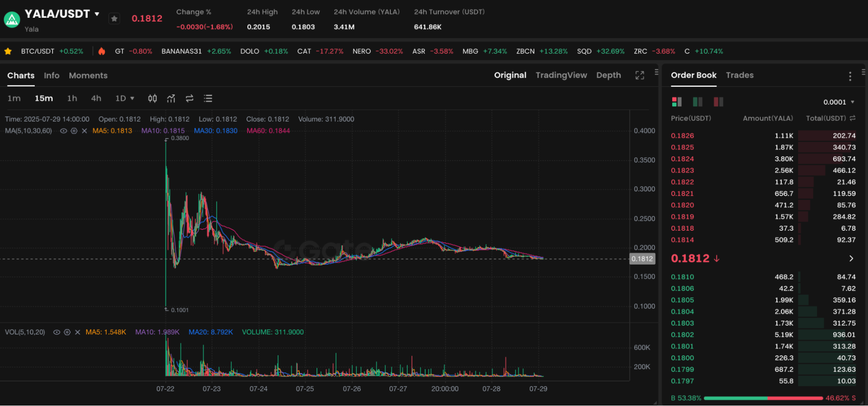This screenshot has height=406, width=868.
Task: Open candlestick chart type icon
Action: (152, 98)
